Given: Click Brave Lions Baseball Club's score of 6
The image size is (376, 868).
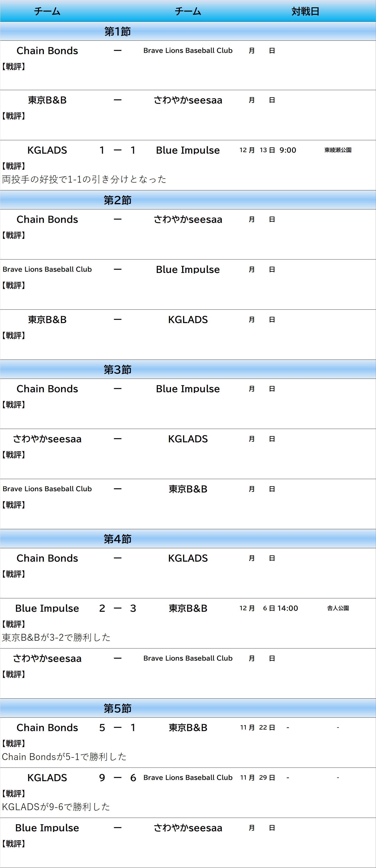Looking at the screenshot, I should [133, 778].
